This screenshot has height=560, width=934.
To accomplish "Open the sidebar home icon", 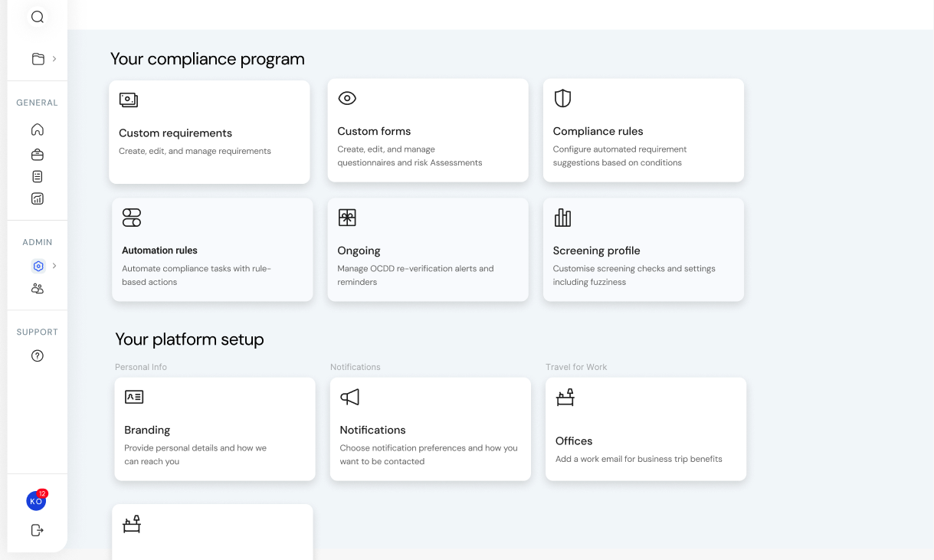I will point(37,129).
